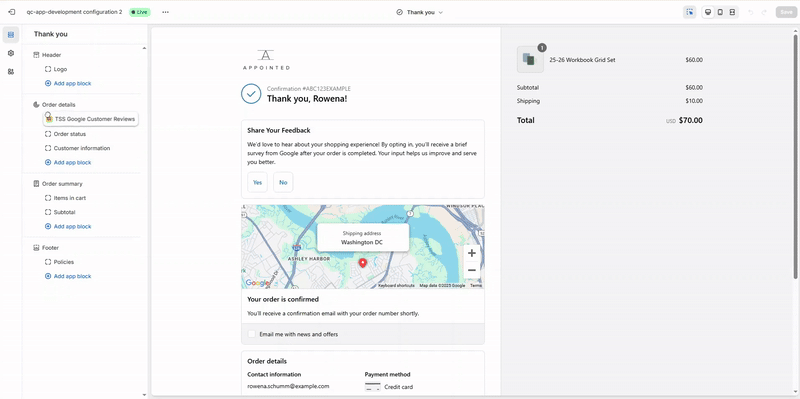Viewport: 800px width, 399px height.
Task: Click the credit card payment icon
Action: (372, 387)
